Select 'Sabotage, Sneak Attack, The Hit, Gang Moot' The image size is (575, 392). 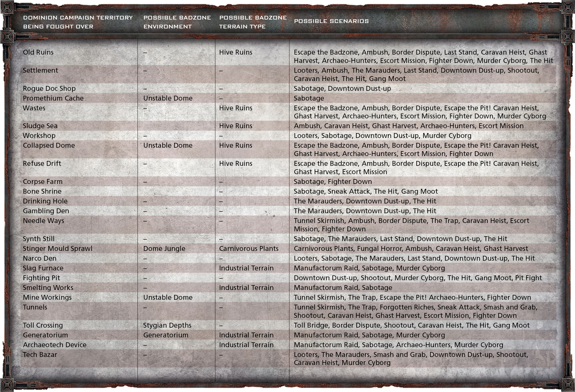tap(366, 191)
